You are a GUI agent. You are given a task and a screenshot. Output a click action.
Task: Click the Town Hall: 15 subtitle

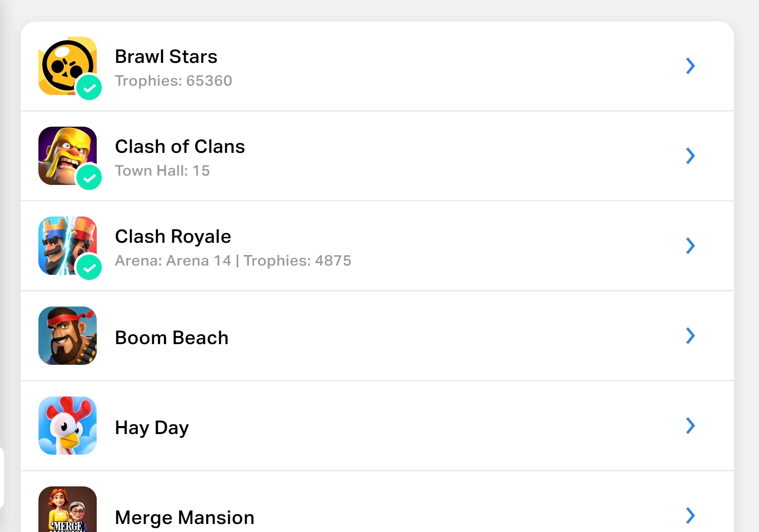(x=162, y=171)
